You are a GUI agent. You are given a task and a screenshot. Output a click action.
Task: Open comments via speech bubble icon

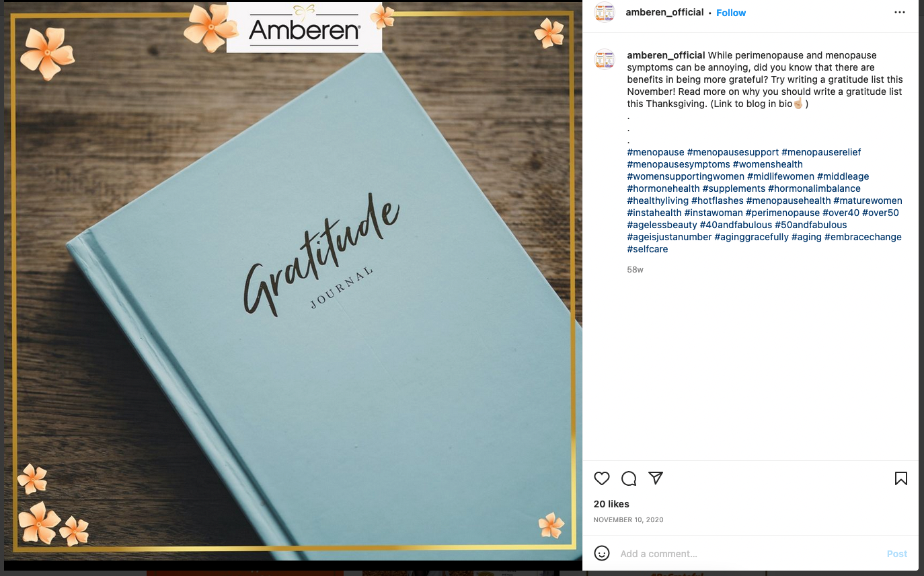pyautogui.click(x=629, y=478)
